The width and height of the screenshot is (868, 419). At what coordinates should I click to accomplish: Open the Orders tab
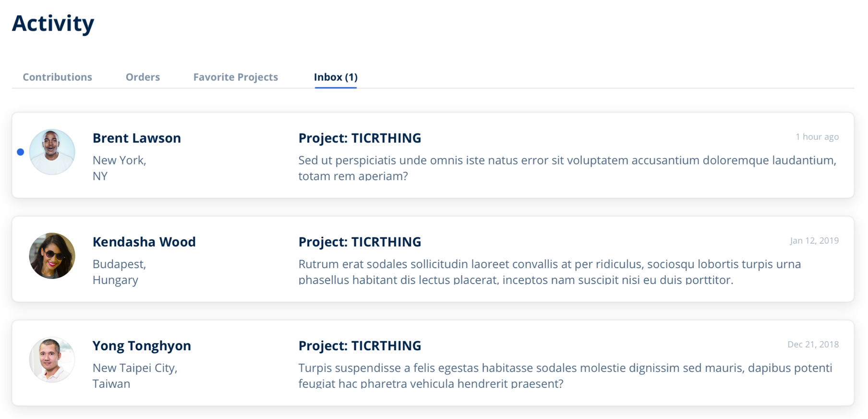tap(143, 77)
